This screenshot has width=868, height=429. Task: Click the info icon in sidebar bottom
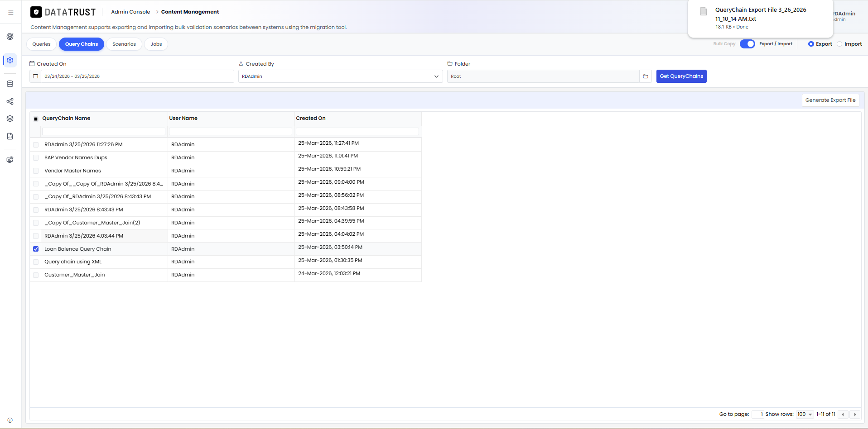click(x=10, y=420)
